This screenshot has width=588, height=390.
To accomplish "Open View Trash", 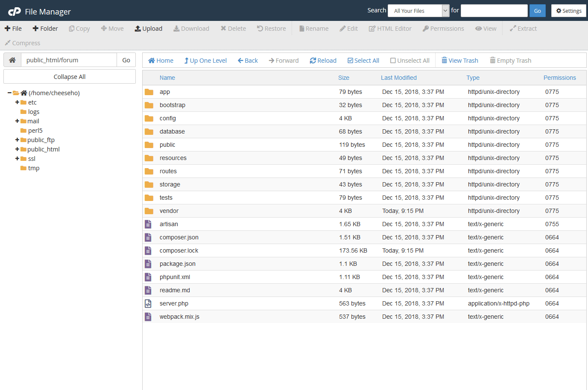I will pyautogui.click(x=459, y=61).
